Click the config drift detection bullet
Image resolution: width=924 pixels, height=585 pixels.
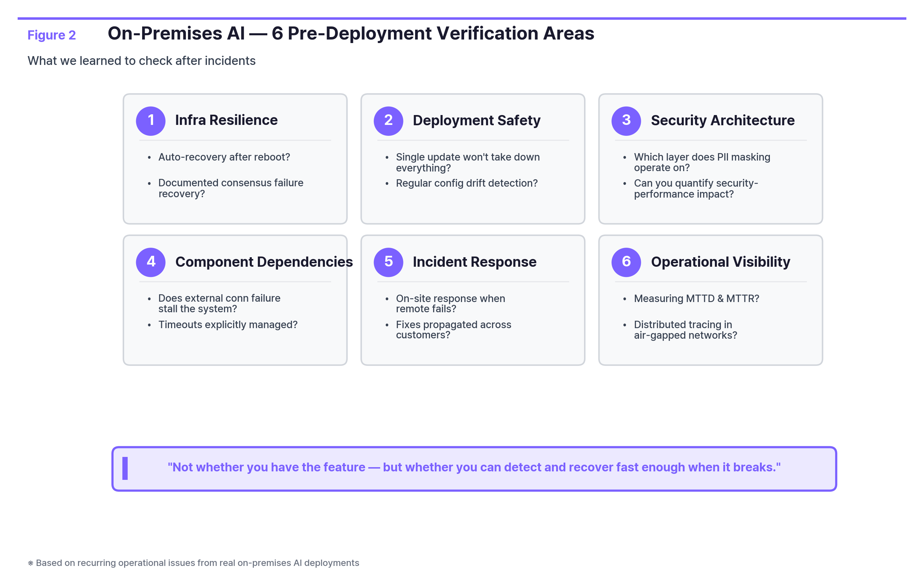[467, 183]
